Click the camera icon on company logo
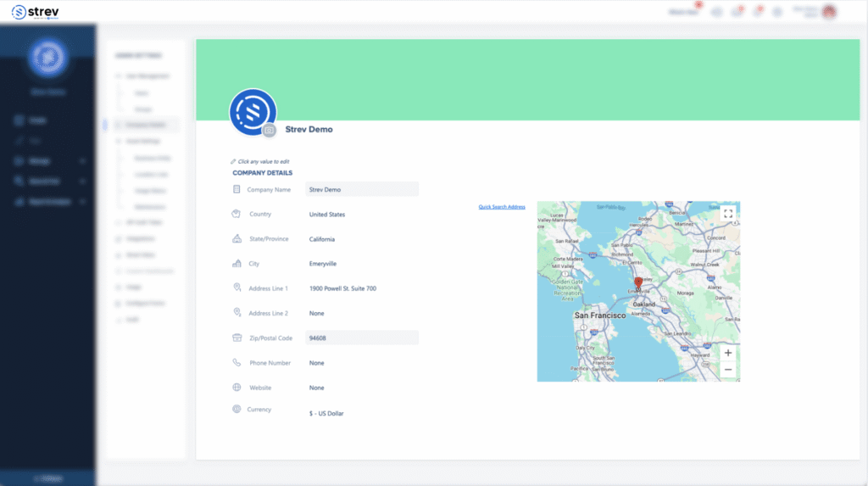868x486 pixels. [270, 131]
